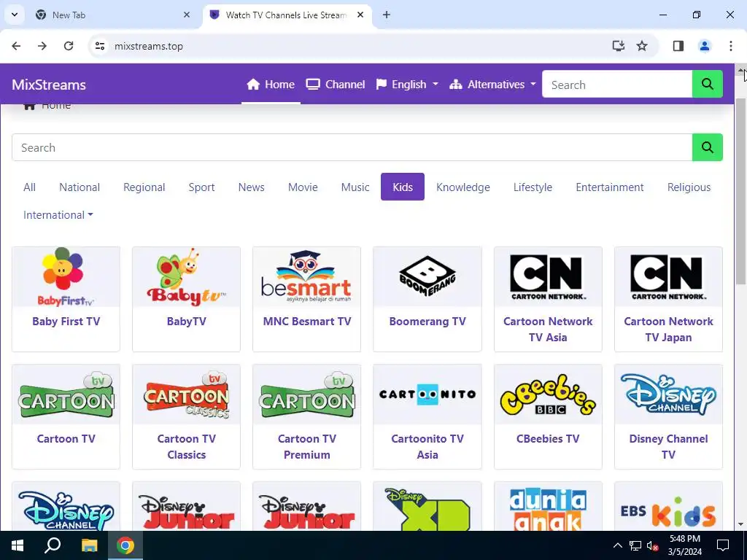Focus the wide page Search input field

tap(352, 147)
